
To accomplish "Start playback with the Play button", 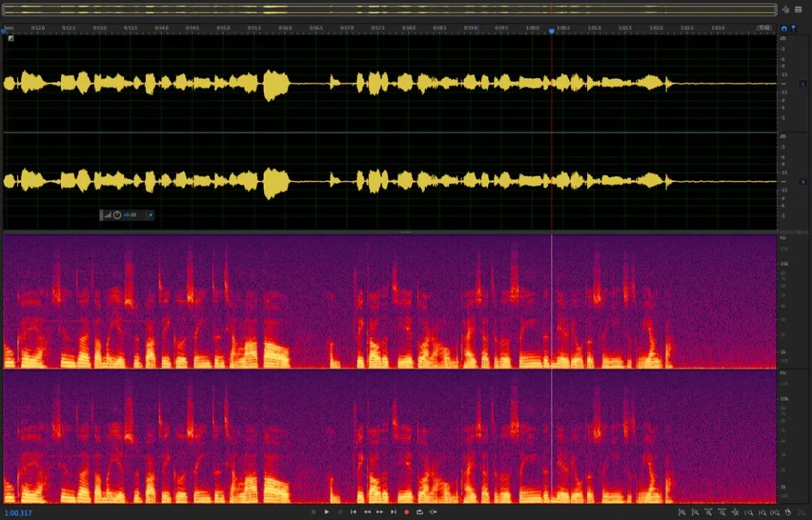I will pyautogui.click(x=327, y=512).
